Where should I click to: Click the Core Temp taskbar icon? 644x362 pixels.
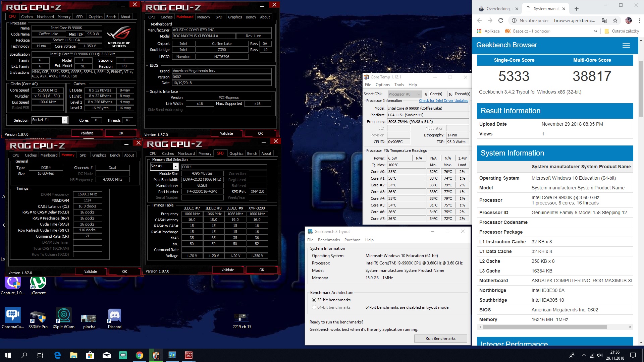(156, 355)
